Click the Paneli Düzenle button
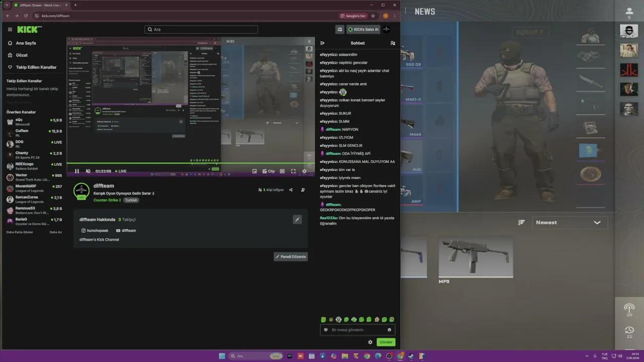This screenshot has height=362, width=644. click(291, 257)
